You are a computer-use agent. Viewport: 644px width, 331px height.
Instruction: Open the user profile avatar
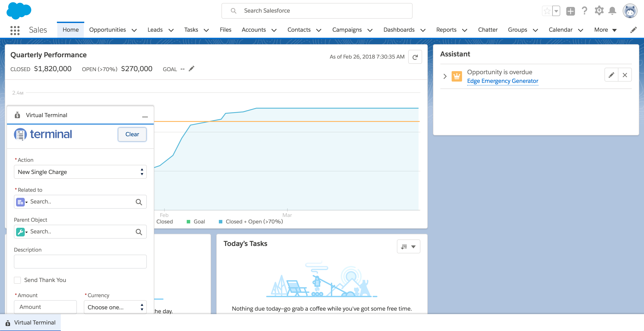click(x=630, y=11)
